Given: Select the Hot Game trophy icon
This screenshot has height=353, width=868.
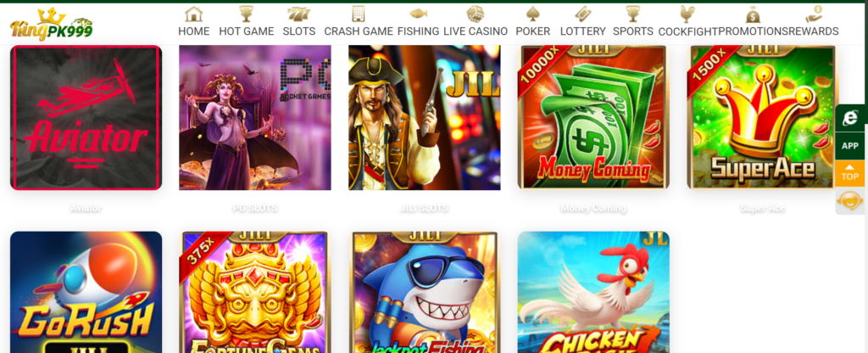Looking at the screenshot, I should pos(247,14).
